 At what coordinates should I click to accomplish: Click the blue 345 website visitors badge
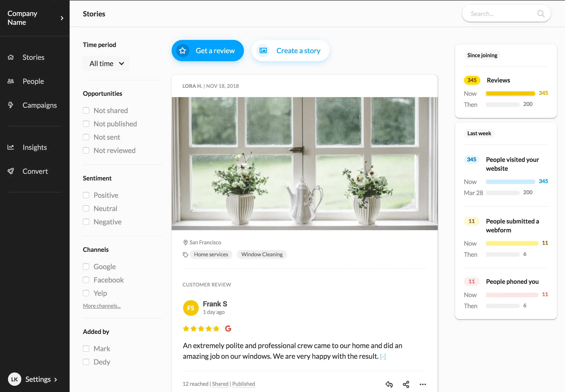click(471, 160)
